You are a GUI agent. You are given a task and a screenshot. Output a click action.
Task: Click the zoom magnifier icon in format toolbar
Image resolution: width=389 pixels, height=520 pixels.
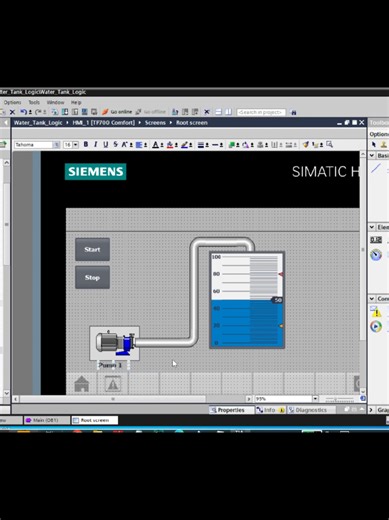[330, 144]
